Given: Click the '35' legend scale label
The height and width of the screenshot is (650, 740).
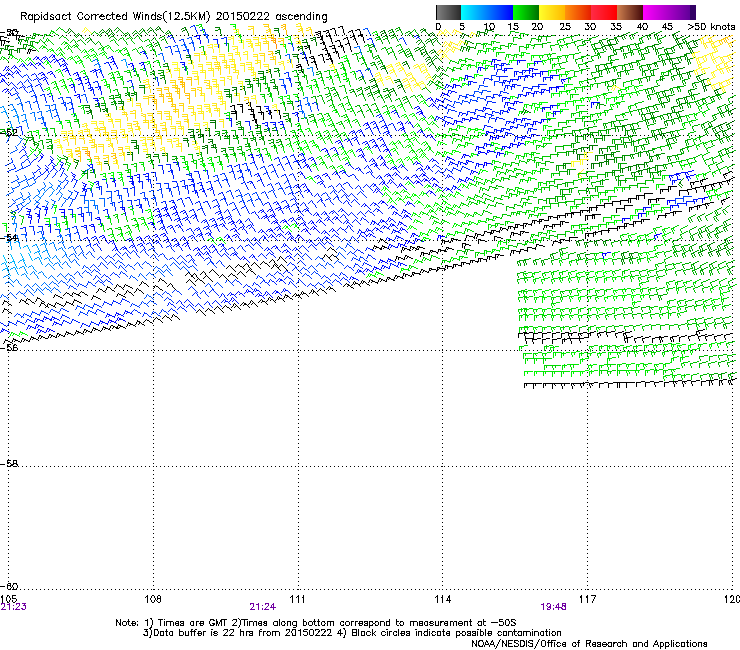Looking at the screenshot, I should [x=616, y=27].
